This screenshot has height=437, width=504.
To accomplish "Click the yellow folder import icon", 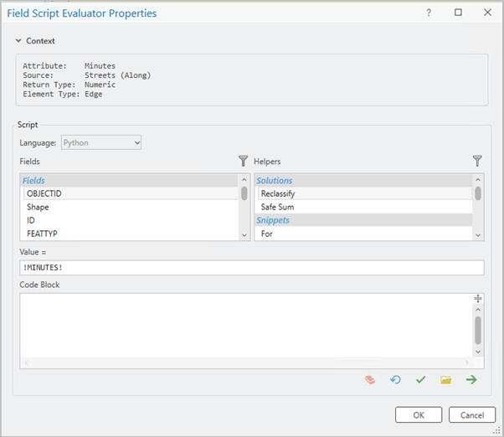I will (x=446, y=380).
